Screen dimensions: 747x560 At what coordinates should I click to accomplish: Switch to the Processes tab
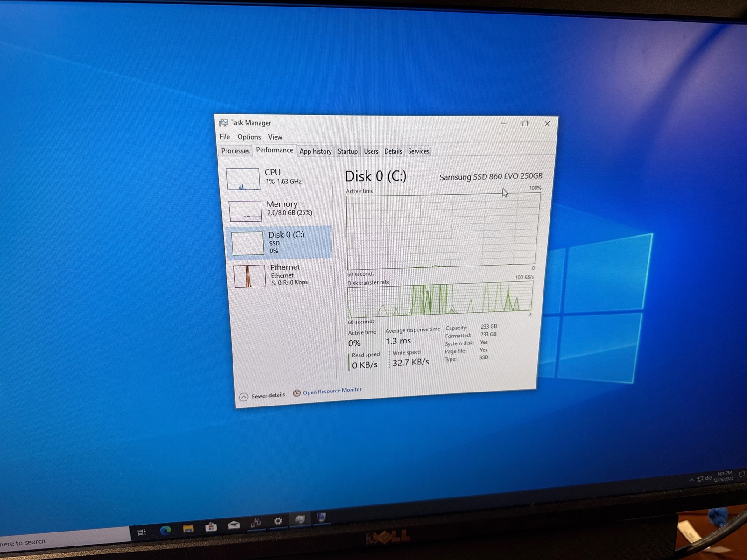pyautogui.click(x=235, y=151)
